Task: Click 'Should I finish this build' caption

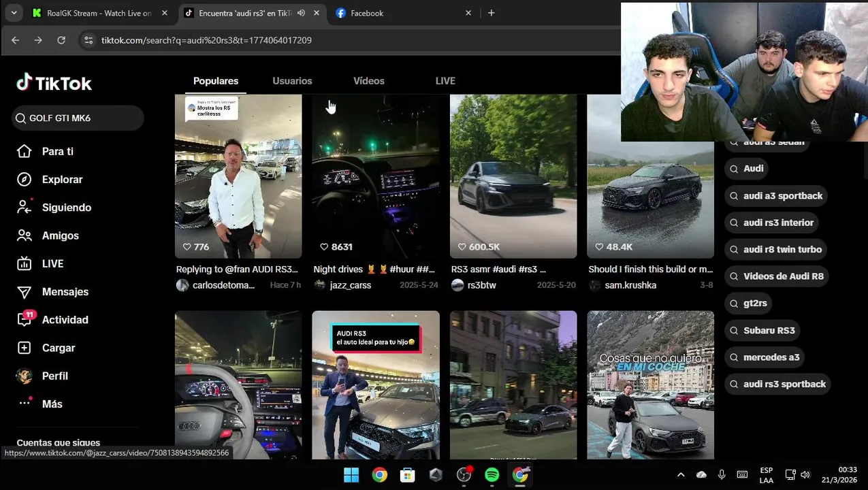Action: coord(650,269)
